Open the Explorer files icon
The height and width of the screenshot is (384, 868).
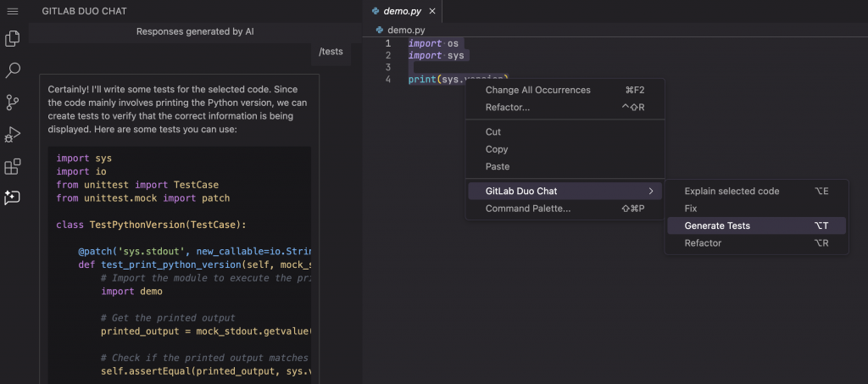(13, 38)
